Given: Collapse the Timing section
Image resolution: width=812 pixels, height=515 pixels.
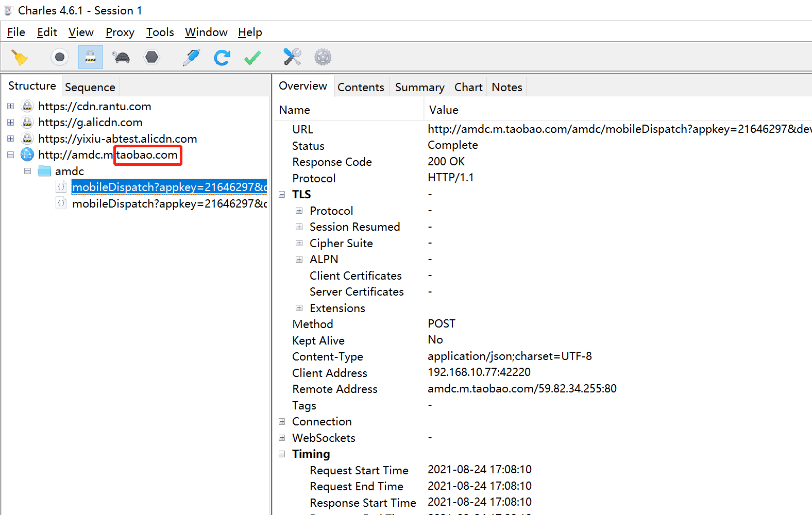Looking at the screenshot, I should [x=282, y=454].
